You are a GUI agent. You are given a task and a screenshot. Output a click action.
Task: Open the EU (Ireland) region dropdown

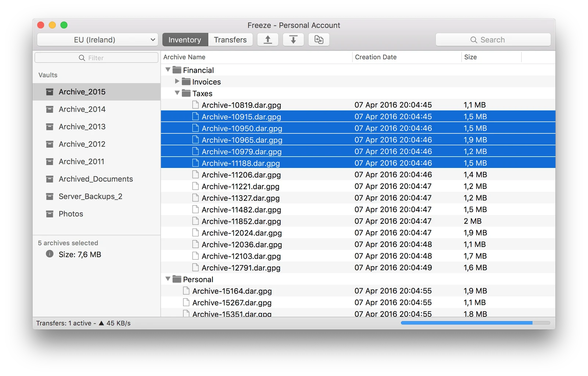(98, 40)
